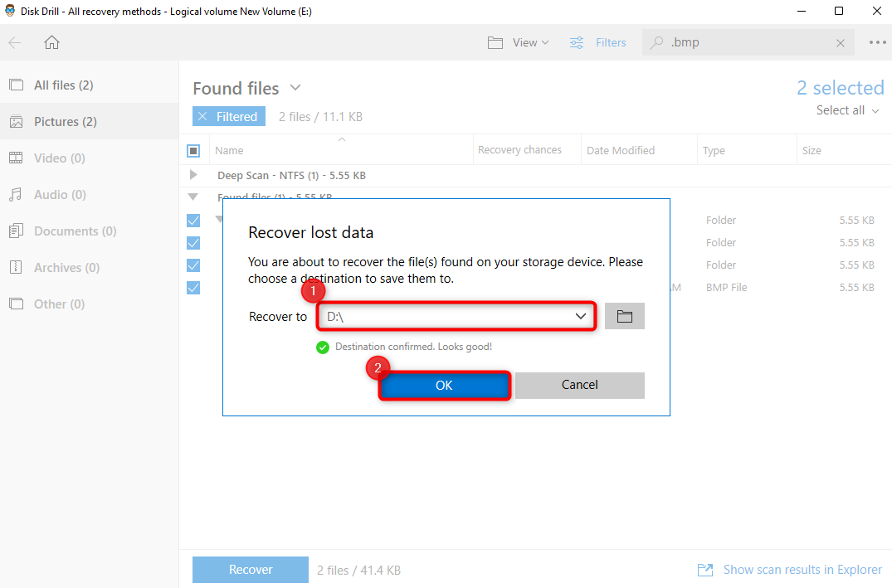This screenshot has width=892, height=588.
Task: Toggle the header select-all checkbox
Action: (x=193, y=151)
